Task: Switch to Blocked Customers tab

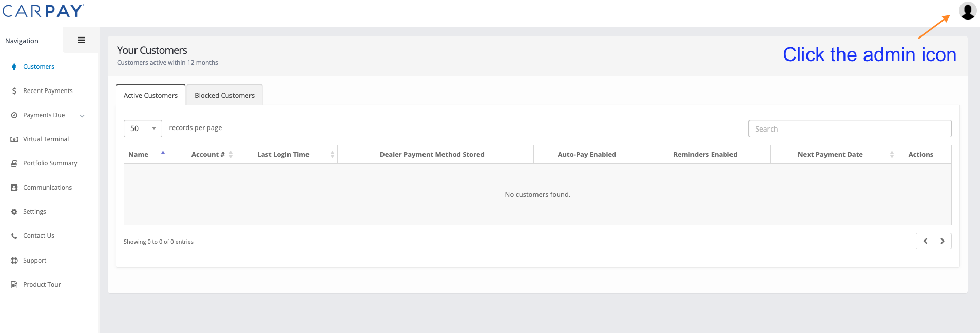Action: point(224,95)
